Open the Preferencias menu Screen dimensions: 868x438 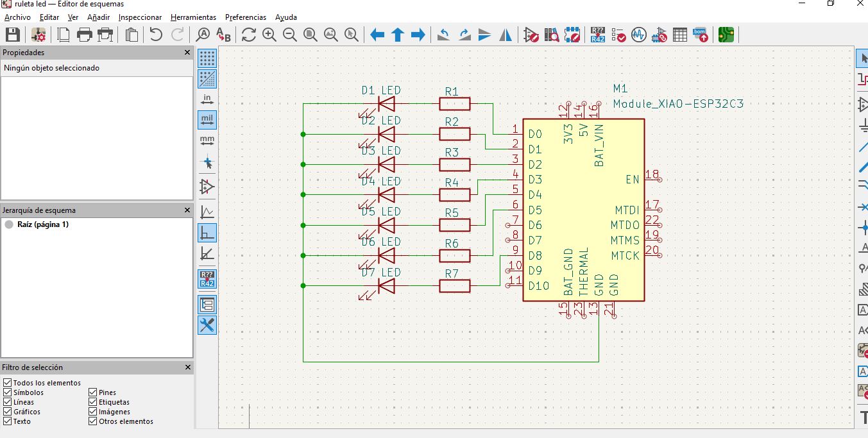246,17
